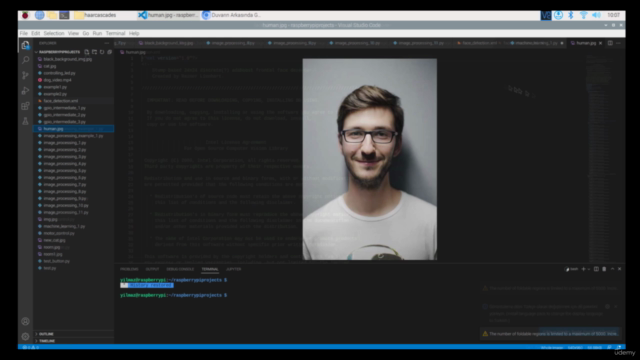Open the Manage gear icon
Viewport: 640px width, 360px height.
click(x=25, y=336)
